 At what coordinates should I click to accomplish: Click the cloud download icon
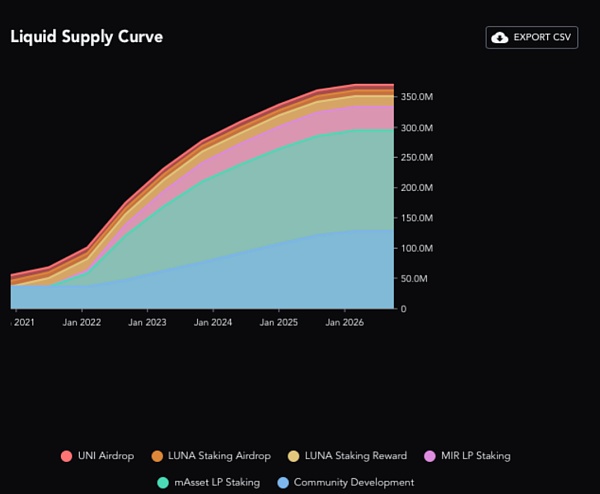[500, 37]
